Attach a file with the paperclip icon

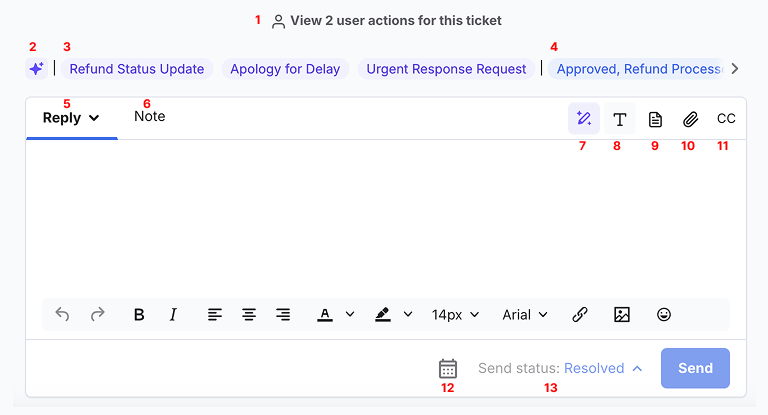[691, 119]
